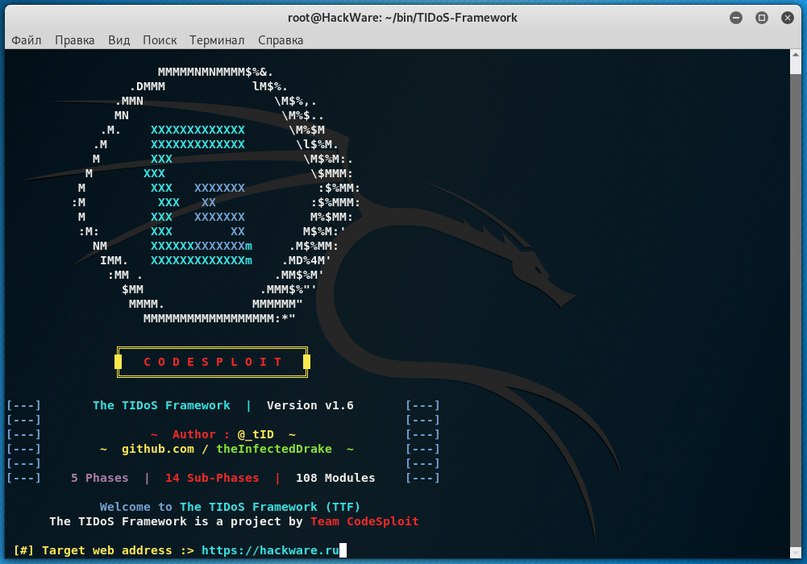
Task: Click the 'Team CodeSploit' text
Action: coord(364,521)
